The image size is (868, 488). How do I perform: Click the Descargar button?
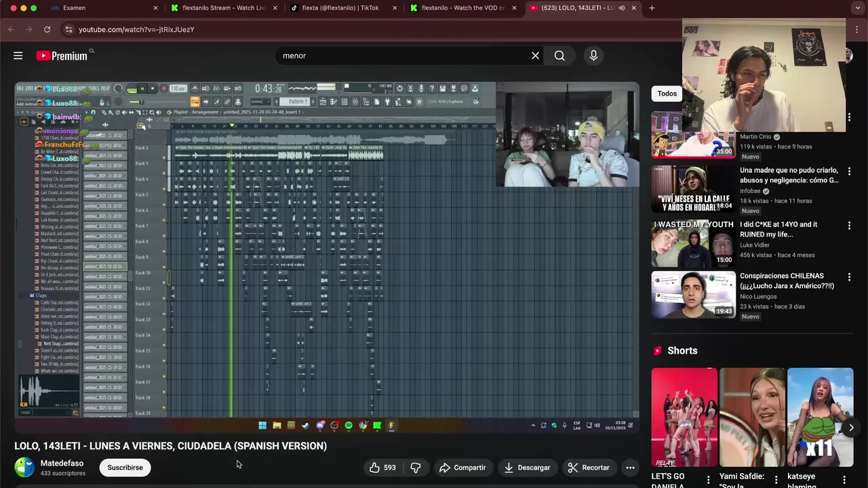(527, 468)
